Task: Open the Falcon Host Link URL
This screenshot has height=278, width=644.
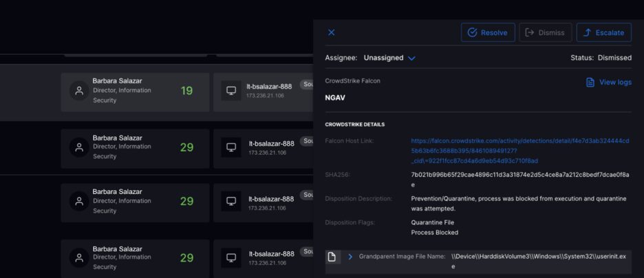Action: pyautogui.click(x=519, y=151)
